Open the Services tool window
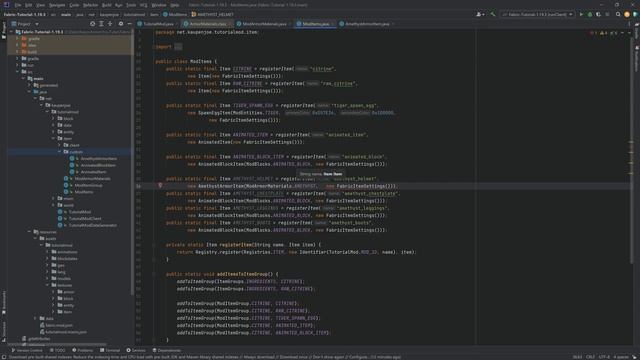Image resolution: width=640 pixels, height=360 pixels. click(136, 350)
